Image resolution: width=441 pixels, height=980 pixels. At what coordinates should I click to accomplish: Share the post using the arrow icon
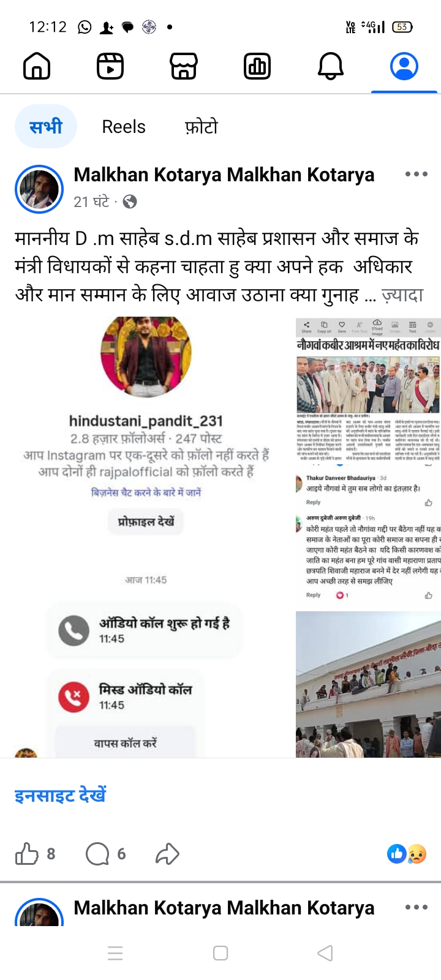coord(167,854)
